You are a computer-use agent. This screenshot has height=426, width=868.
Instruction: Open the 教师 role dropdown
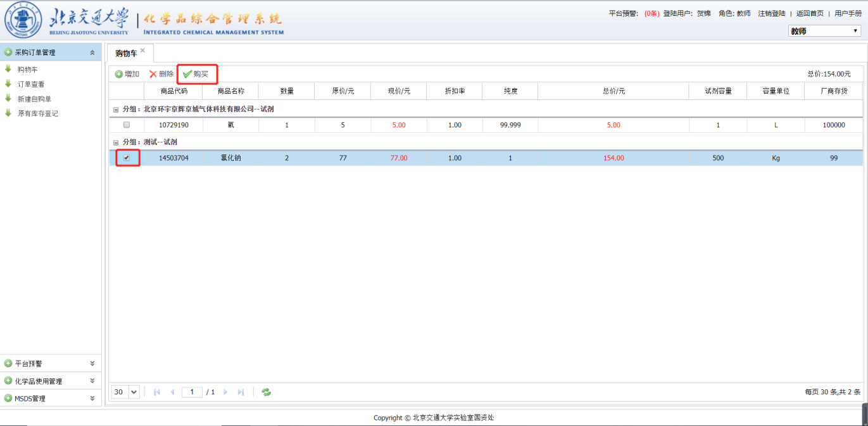coord(823,31)
